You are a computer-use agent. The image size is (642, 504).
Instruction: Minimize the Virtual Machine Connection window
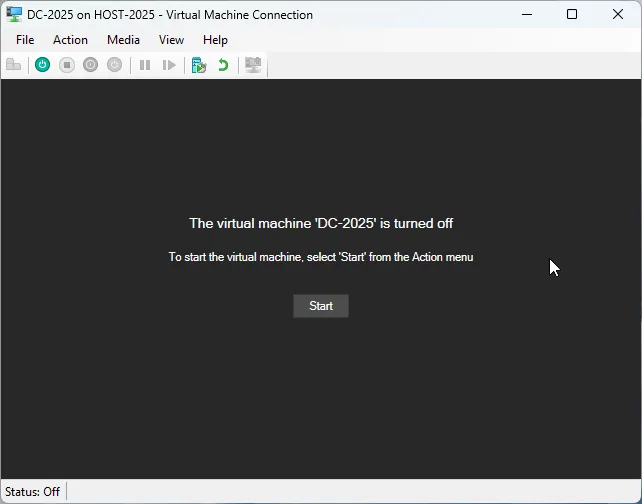point(527,14)
